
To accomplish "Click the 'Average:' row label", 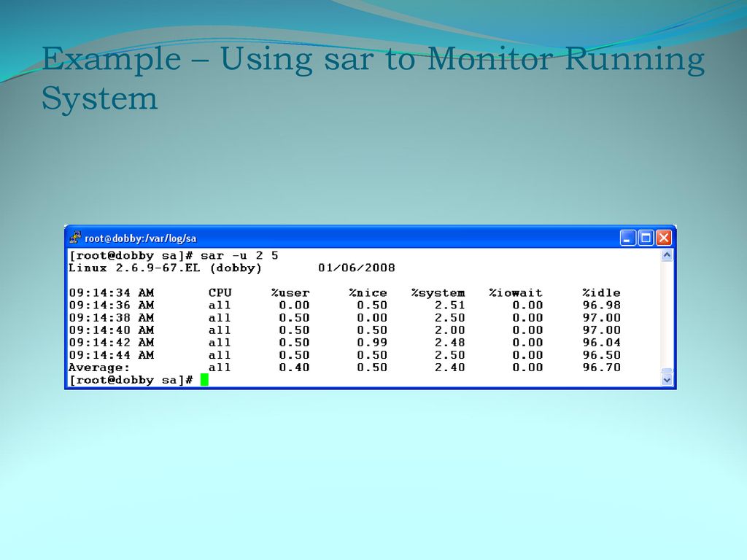I will pyautogui.click(x=99, y=367).
